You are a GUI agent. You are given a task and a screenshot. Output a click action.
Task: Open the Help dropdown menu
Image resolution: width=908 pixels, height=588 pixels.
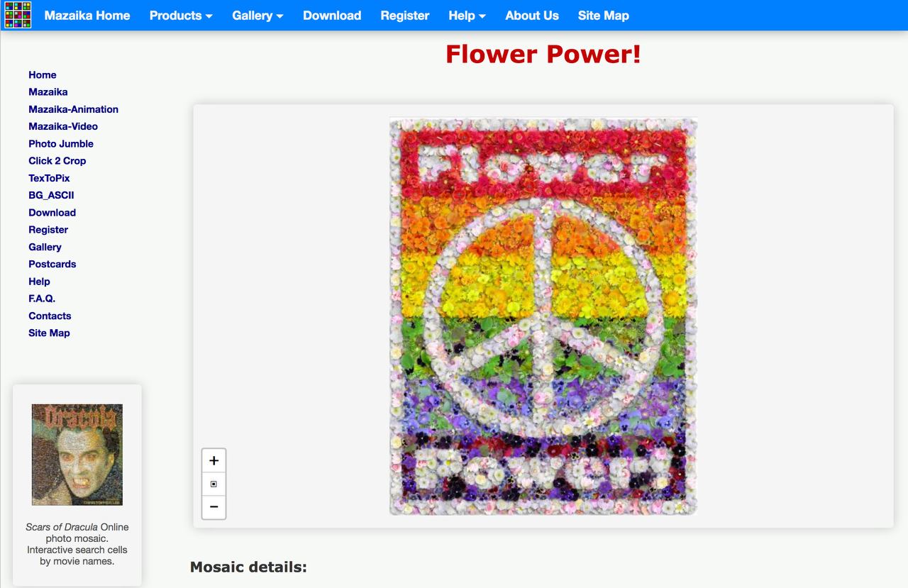click(x=466, y=15)
